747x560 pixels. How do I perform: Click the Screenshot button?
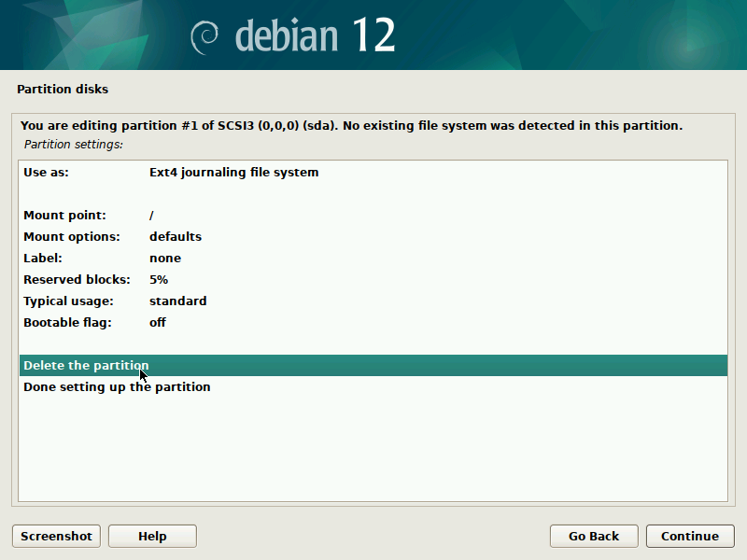click(56, 536)
